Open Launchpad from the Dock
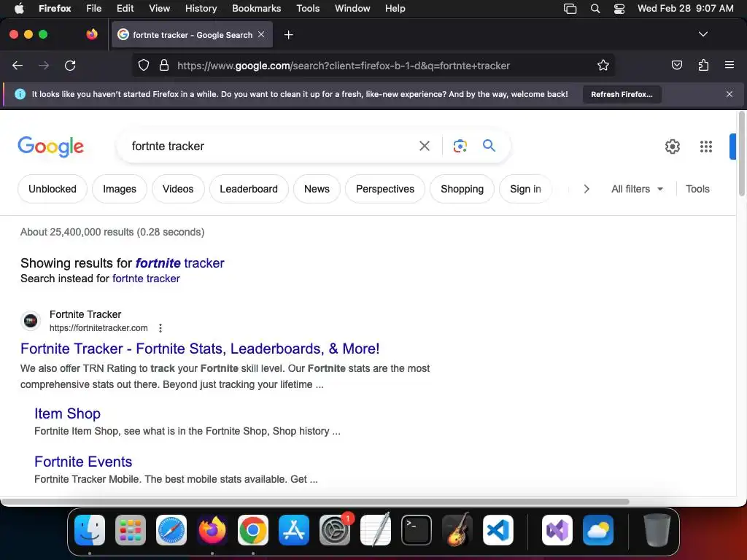This screenshot has height=560, width=747. click(131, 530)
